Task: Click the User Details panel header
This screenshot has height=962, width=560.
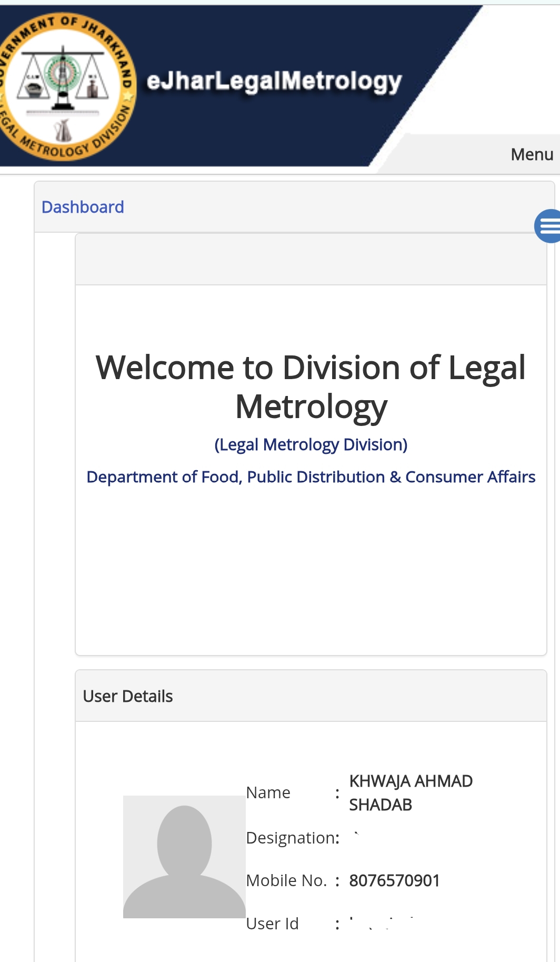Action: pyautogui.click(x=311, y=696)
